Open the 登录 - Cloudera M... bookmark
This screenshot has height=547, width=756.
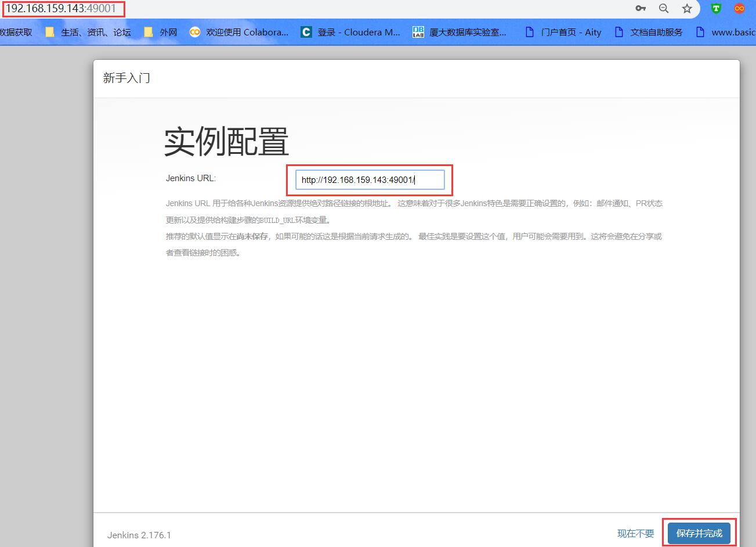350,32
